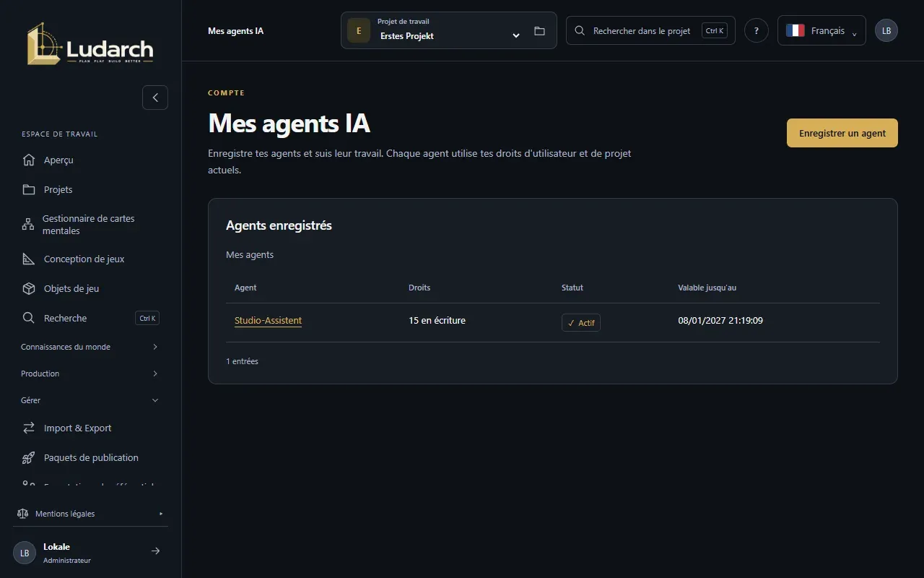Open the LB user avatar in header
Viewport: 924px width, 578px height.
click(886, 31)
